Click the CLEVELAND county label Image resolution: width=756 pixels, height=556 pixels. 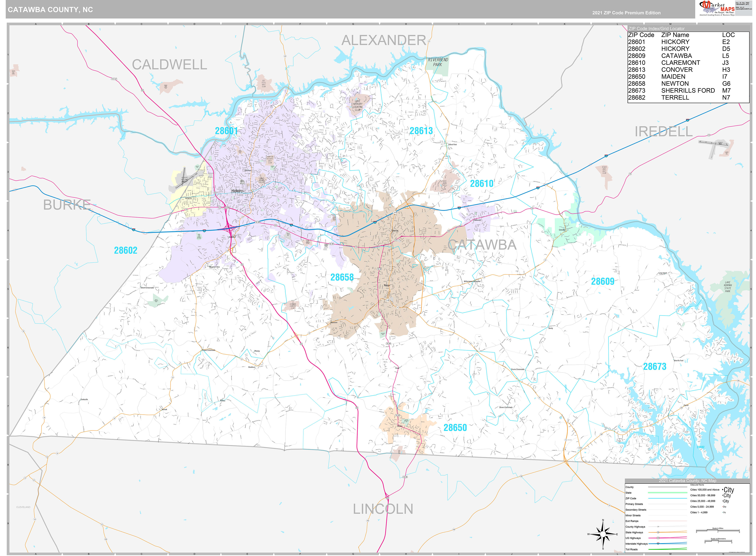[23, 507]
